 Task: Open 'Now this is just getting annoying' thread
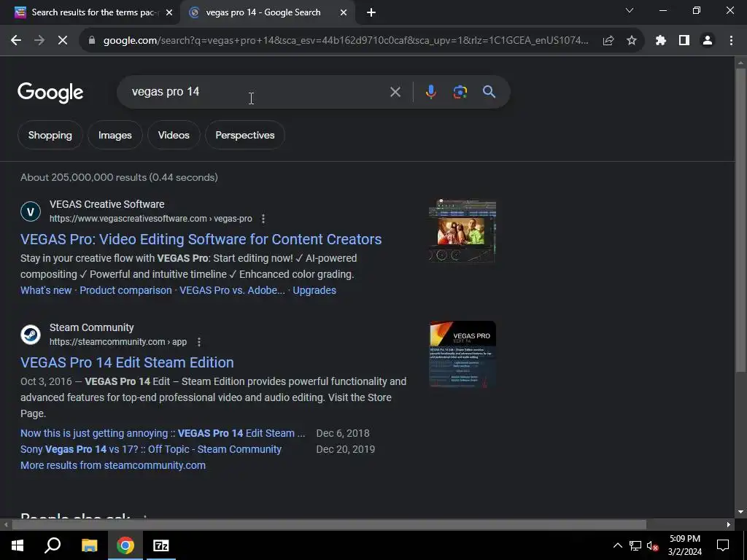pyautogui.click(x=163, y=433)
